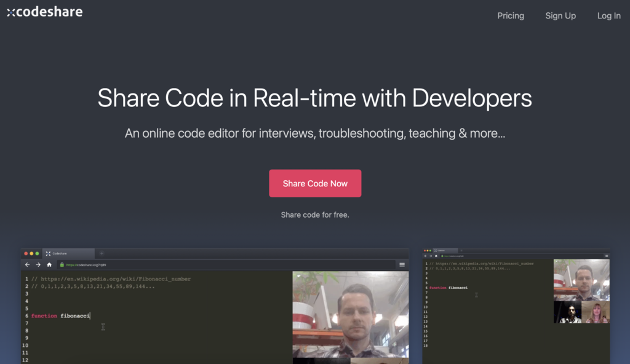Screen dimensions: 630x364
Task: Click the home icon in the left browser mockup
Action: tap(49, 264)
